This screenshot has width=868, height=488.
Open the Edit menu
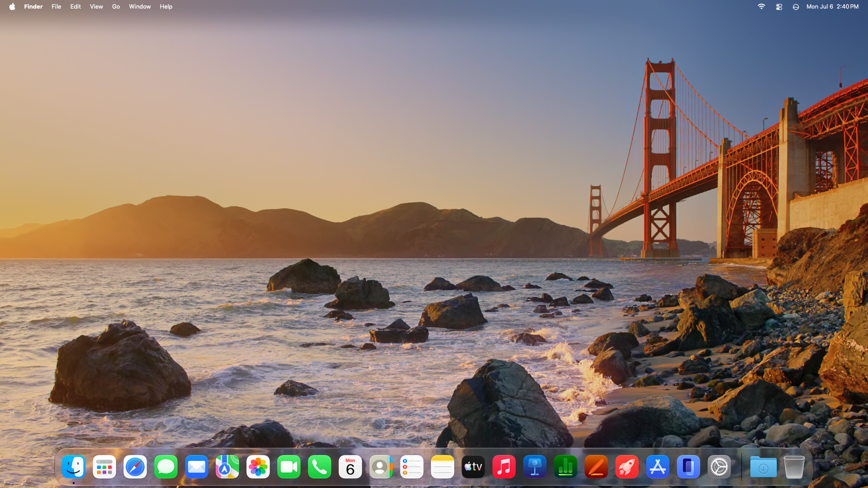coord(75,6)
